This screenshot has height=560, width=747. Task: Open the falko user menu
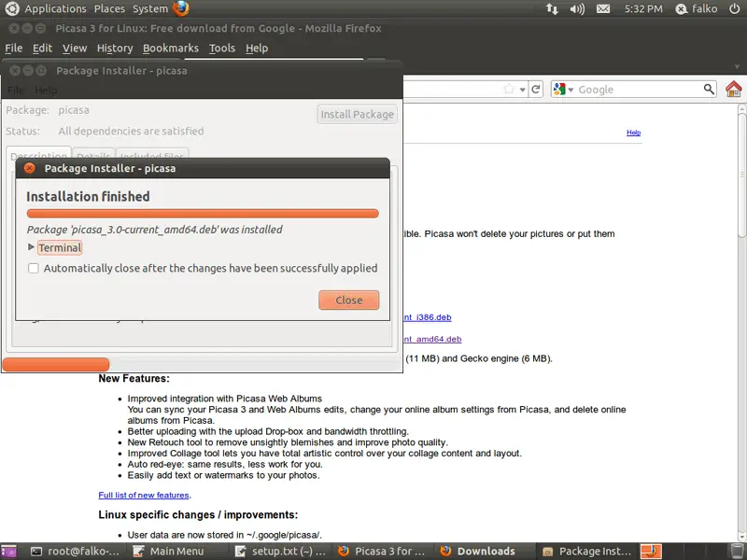pyautogui.click(x=696, y=8)
